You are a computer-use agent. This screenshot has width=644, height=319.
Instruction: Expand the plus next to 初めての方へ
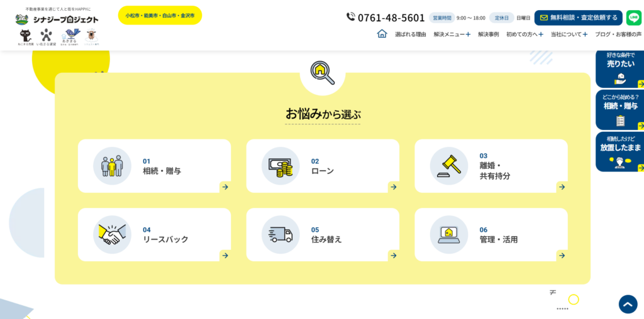(x=540, y=35)
